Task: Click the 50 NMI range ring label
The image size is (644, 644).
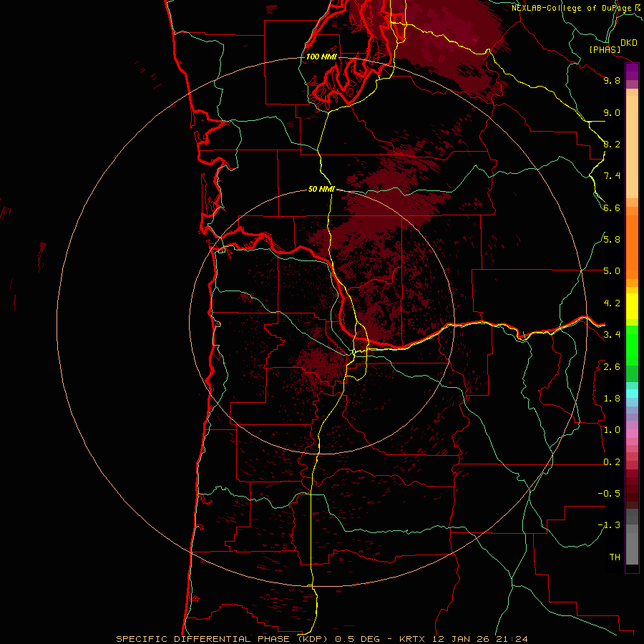Action: 321,189
